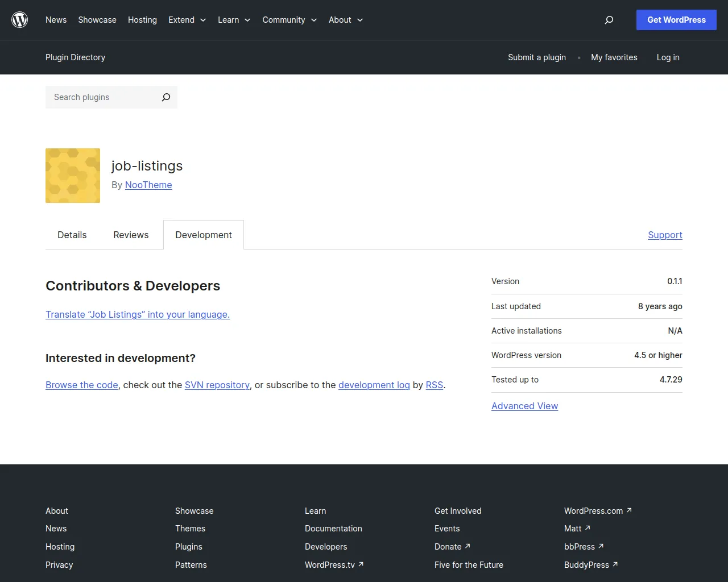
Task: Open footer About link
Action: click(x=57, y=511)
